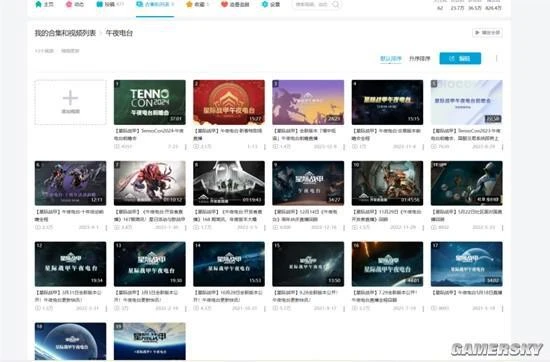Open video 17 blue mountain thumbnail

(x=467, y=264)
